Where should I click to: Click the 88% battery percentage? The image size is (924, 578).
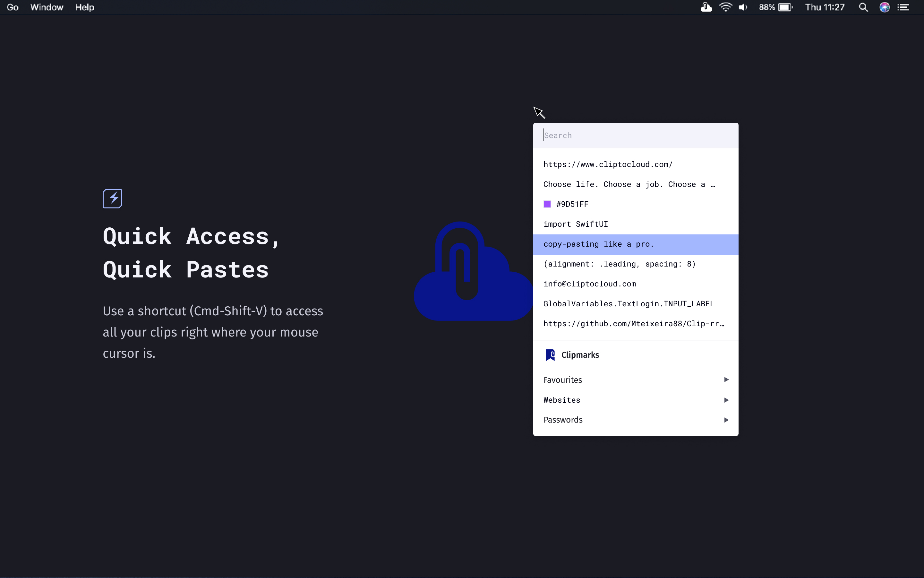tap(767, 7)
